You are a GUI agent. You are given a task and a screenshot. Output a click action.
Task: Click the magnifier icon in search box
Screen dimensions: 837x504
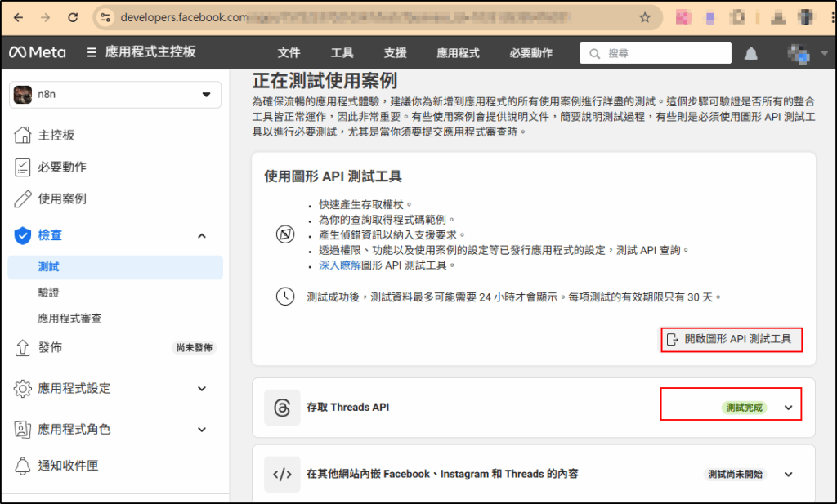coord(595,53)
